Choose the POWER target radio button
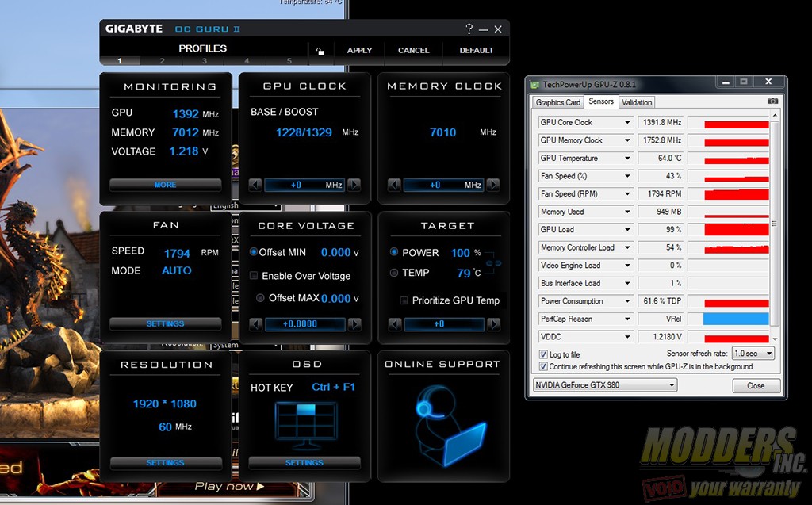This screenshot has width=812, height=505. 394,252
